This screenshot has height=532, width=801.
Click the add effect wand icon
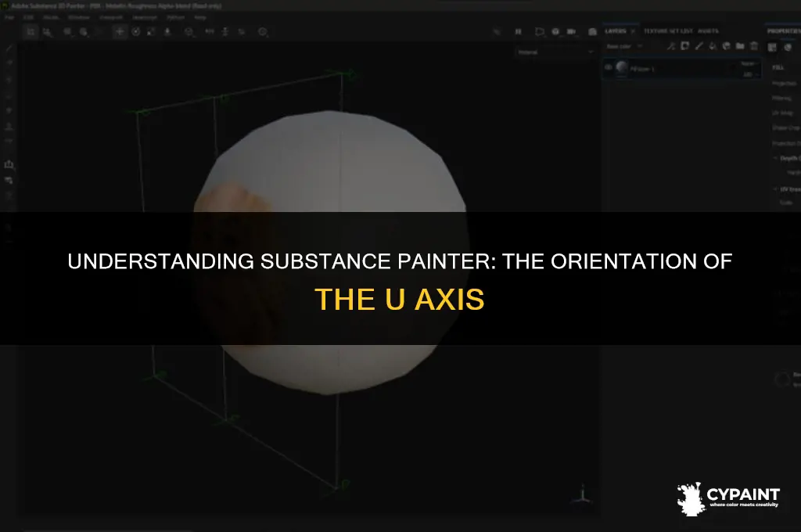(x=671, y=46)
